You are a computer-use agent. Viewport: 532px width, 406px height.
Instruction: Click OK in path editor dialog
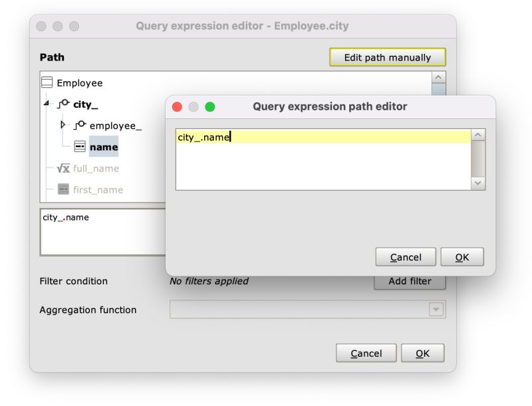462,257
